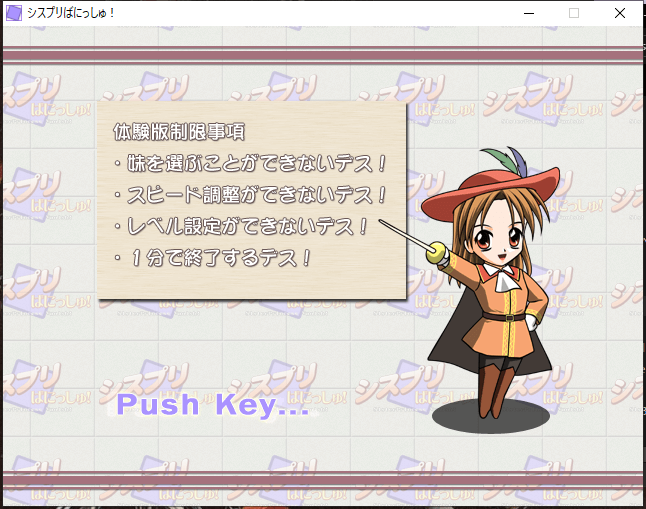Close the game window
Screen dimensions: 646x509
click(620, 13)
